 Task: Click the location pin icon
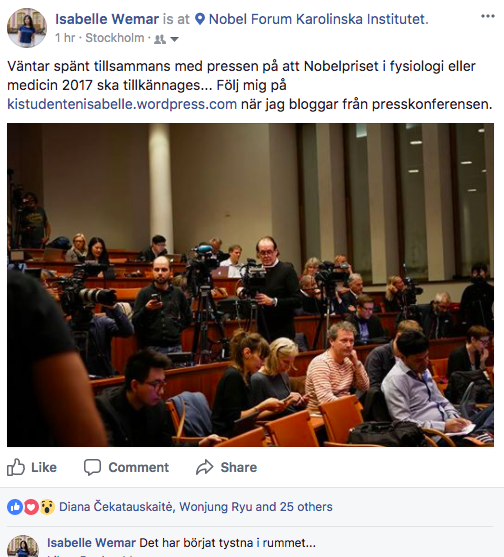pos(200,19)
